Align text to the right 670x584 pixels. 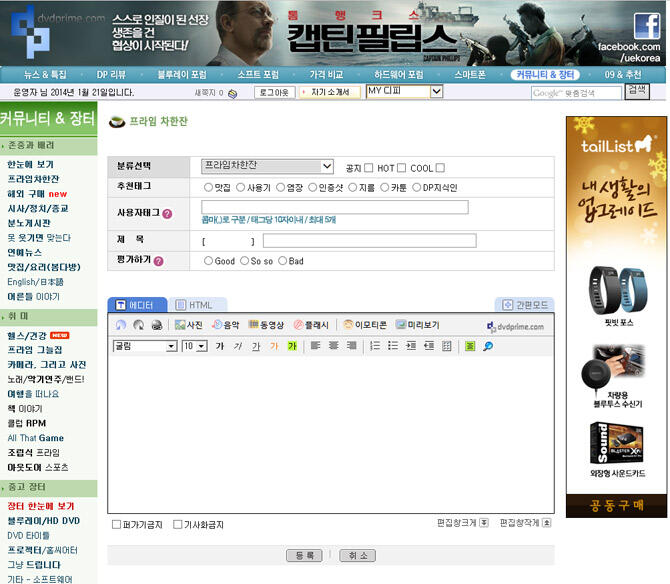click(351, 346)
